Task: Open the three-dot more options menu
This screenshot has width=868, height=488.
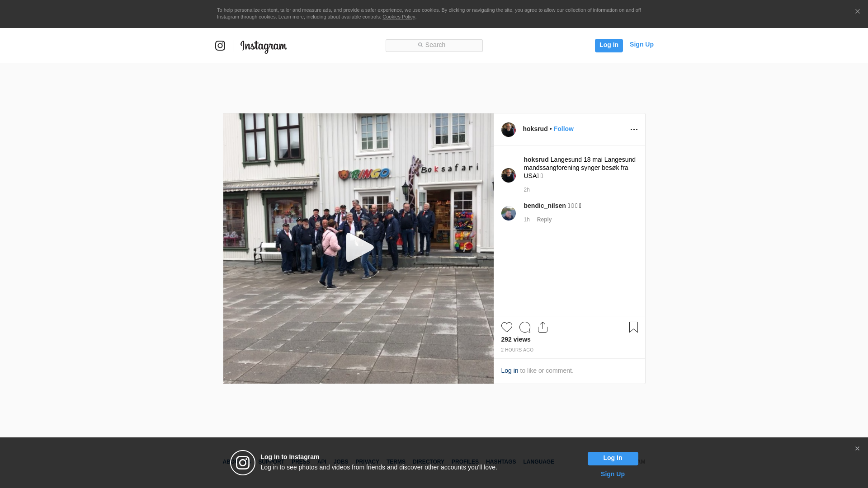Action: (x=634, y=130)
